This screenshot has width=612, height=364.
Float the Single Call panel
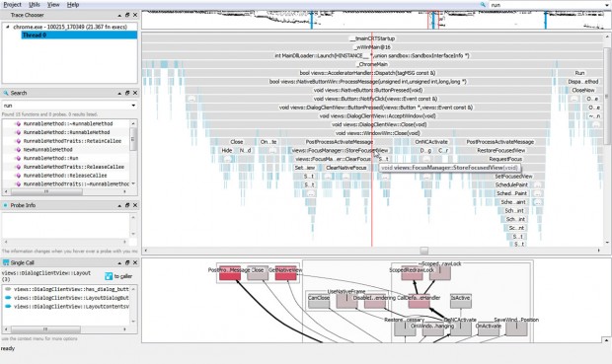tap(127, 262)
